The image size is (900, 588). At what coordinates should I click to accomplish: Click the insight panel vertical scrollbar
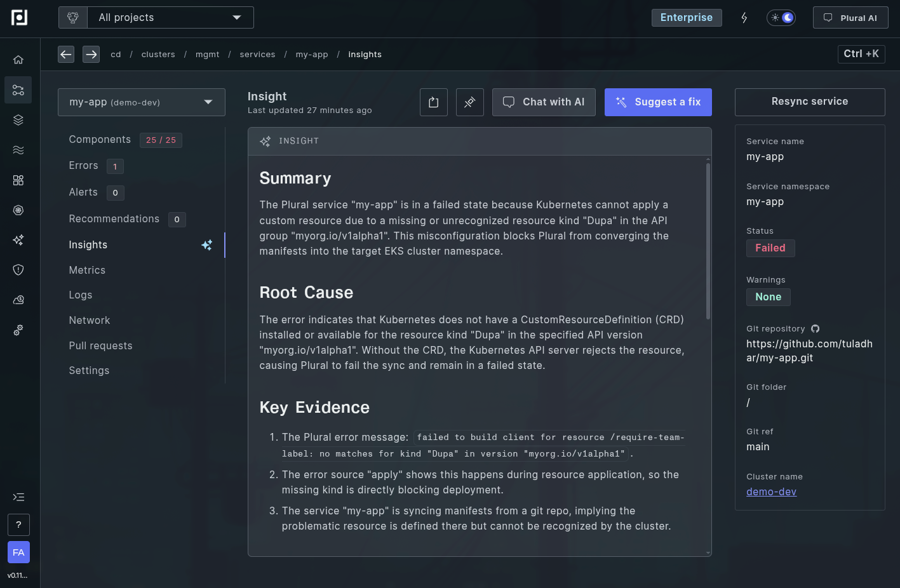click(708, 241)
